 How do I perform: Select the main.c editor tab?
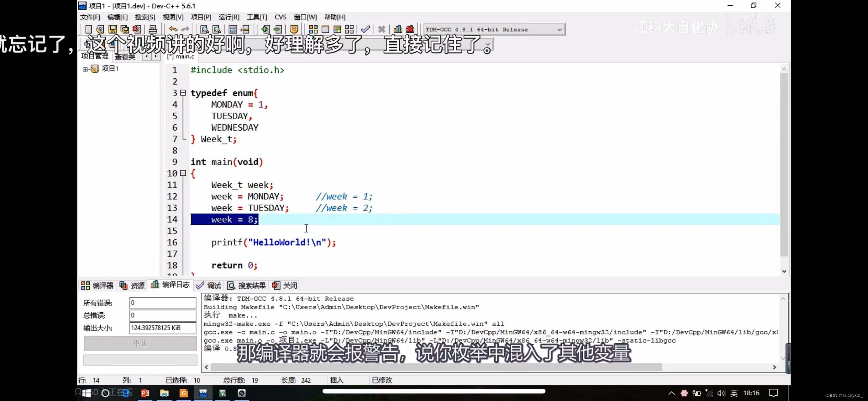(181, 56)
